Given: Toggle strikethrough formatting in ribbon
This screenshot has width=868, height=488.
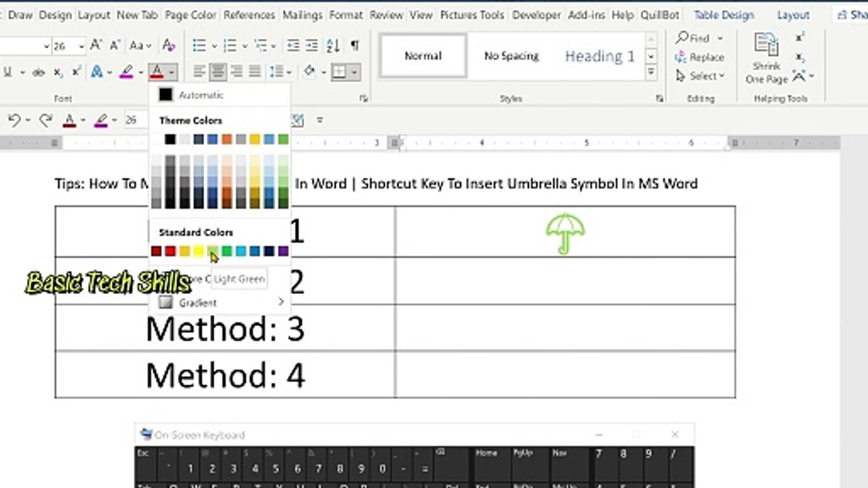Looking at the screenshot, I should (39, 72).
